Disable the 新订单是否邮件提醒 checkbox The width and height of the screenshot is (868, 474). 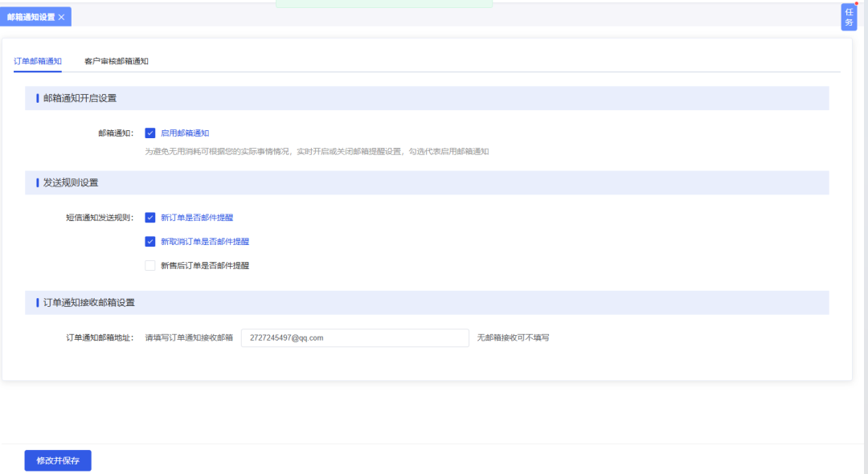150,218
